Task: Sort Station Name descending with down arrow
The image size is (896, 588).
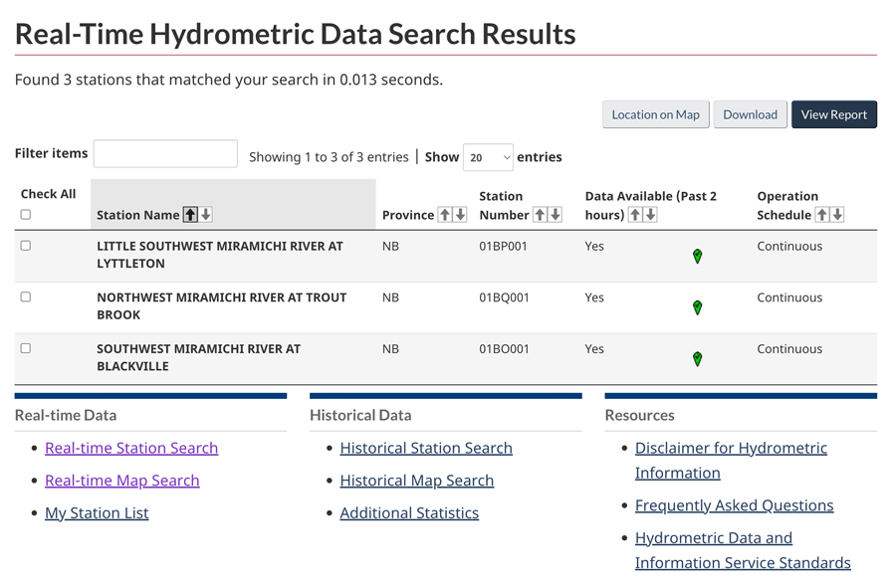Action: pyautogui.click(x=206, y=215)
